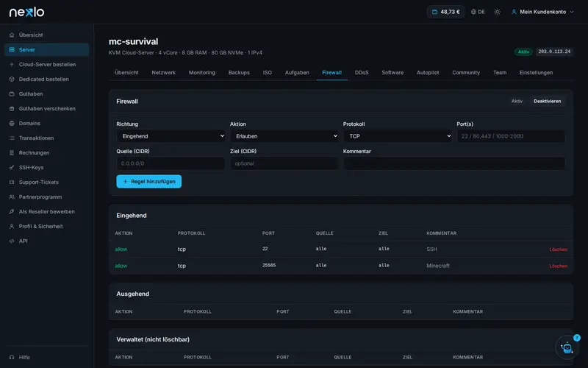Open the Backups tab
The image size is (588, 368).
point(239,72)
